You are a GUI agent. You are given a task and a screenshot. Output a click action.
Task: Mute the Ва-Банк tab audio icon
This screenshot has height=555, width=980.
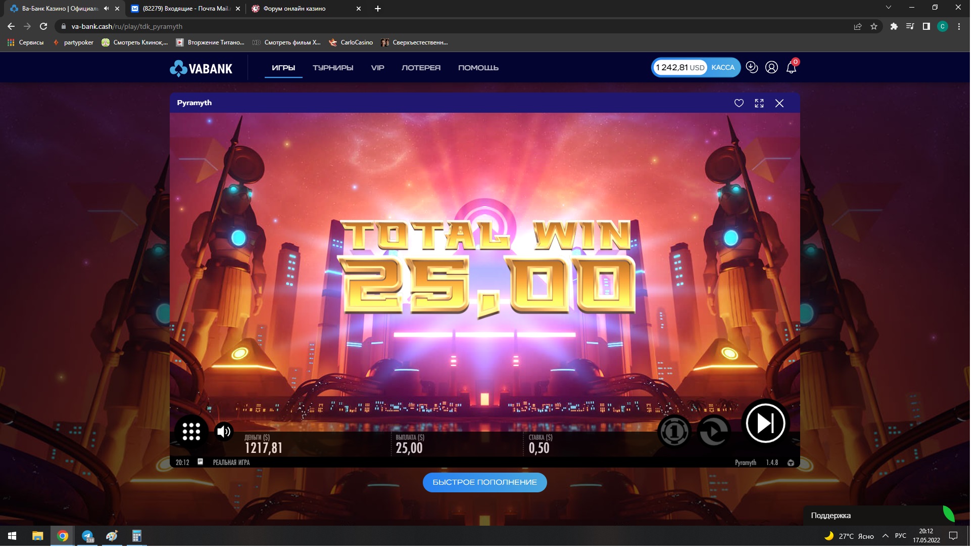[106, 9]
